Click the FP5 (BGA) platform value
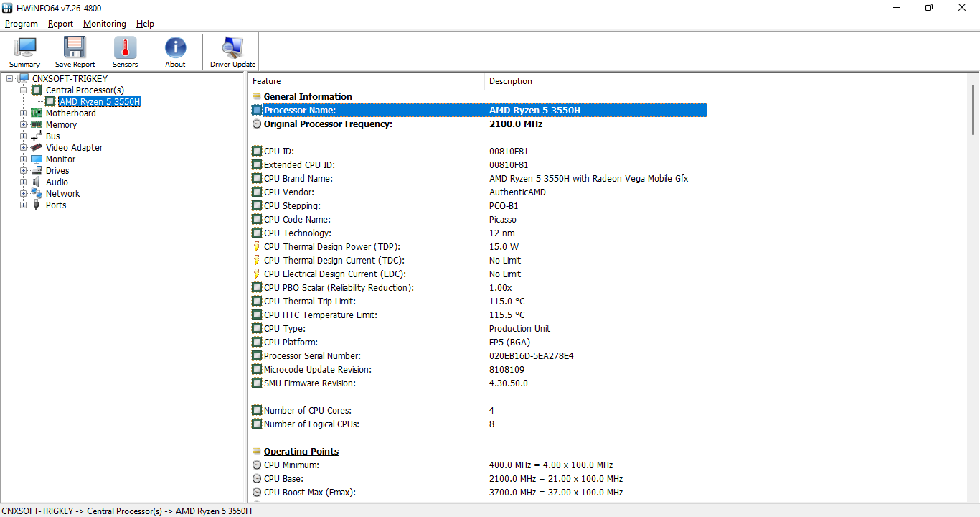 point(511,342)
